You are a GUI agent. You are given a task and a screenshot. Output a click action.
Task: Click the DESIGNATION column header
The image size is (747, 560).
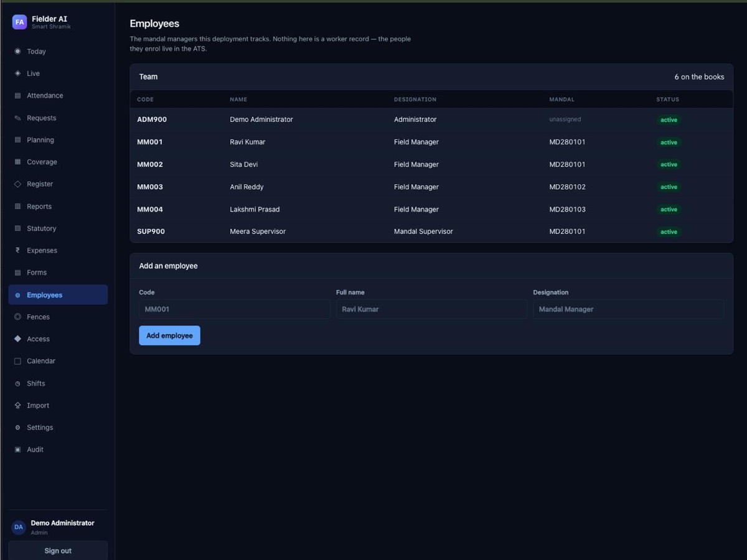click(x=415, y=100)
